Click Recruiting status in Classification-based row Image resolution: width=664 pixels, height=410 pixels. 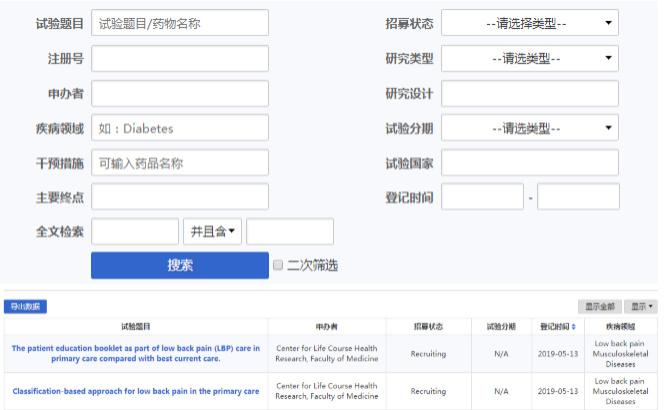coord(428,391)
